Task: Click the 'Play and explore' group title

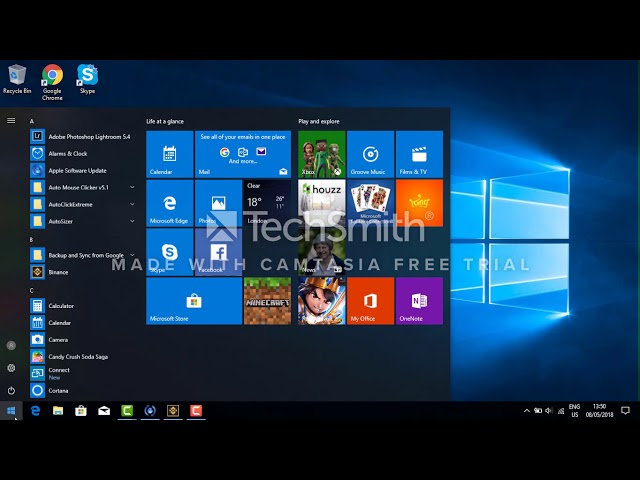Action: coord(319,121)
